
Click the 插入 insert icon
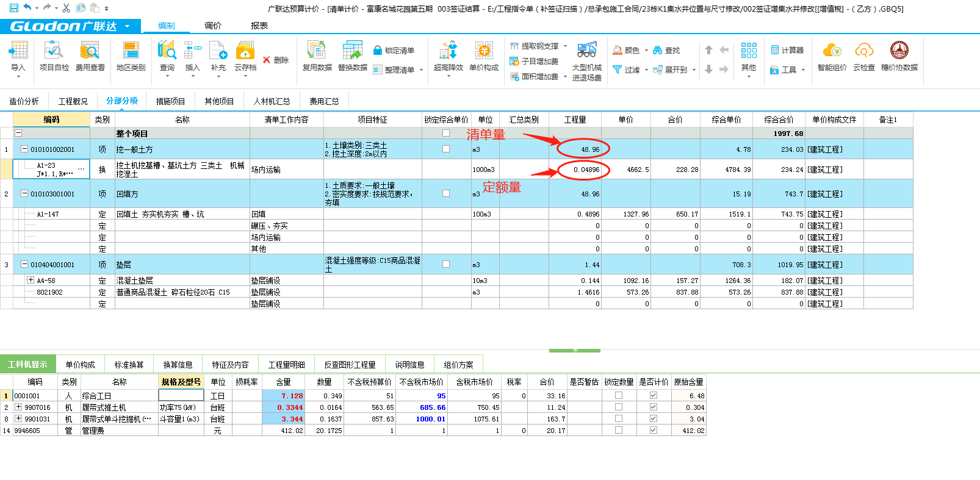193,51
